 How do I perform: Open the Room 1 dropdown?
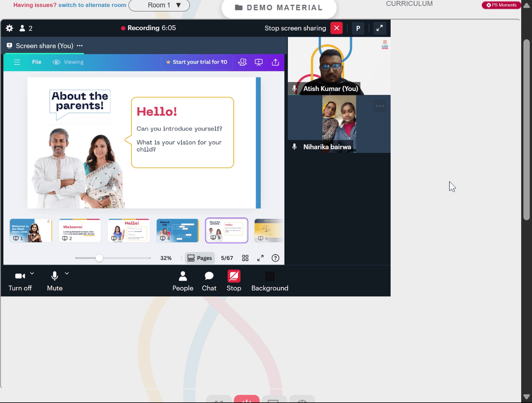[159, 5]
